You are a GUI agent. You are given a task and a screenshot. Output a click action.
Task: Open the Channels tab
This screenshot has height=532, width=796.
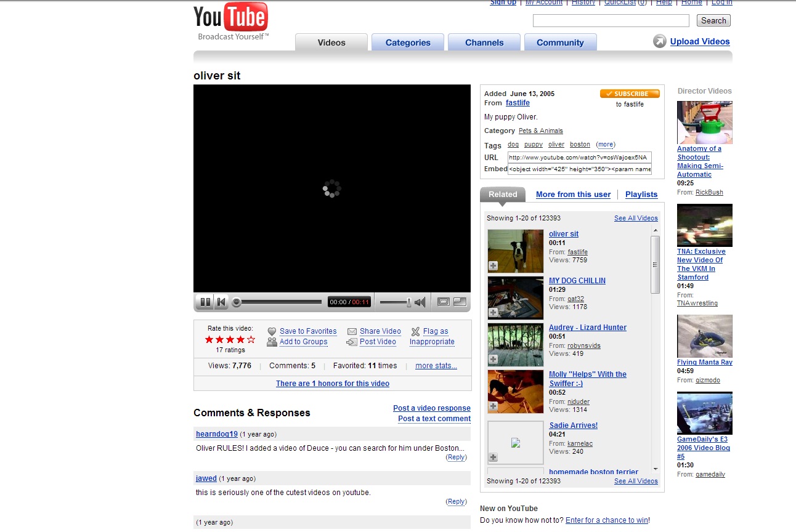484,42
